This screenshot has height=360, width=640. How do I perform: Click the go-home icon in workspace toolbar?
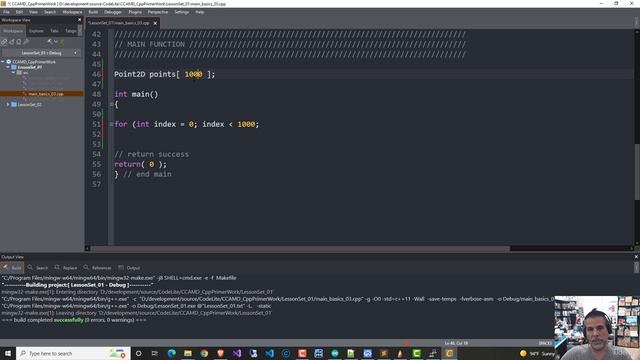[x=19, y=42]
